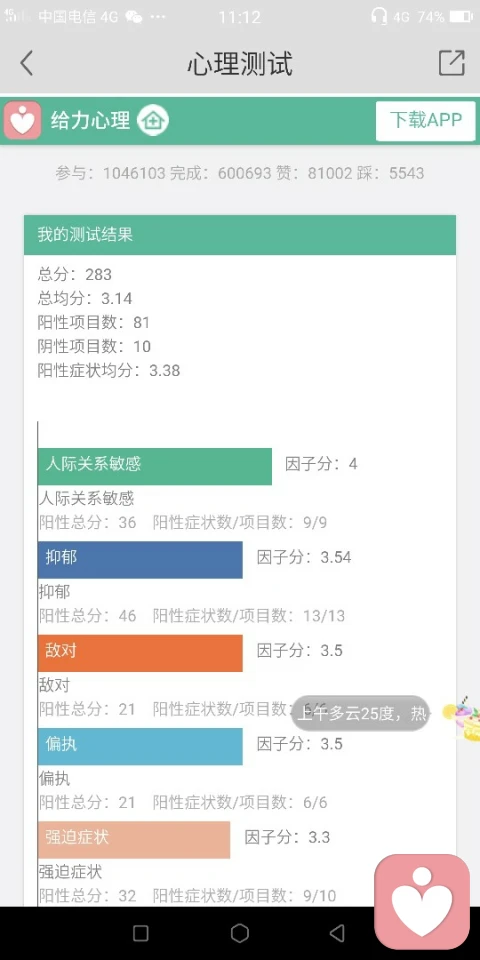Select the peach 强迫症状 bar
Viewport: 480px width, 960px height.
(134, 839)
